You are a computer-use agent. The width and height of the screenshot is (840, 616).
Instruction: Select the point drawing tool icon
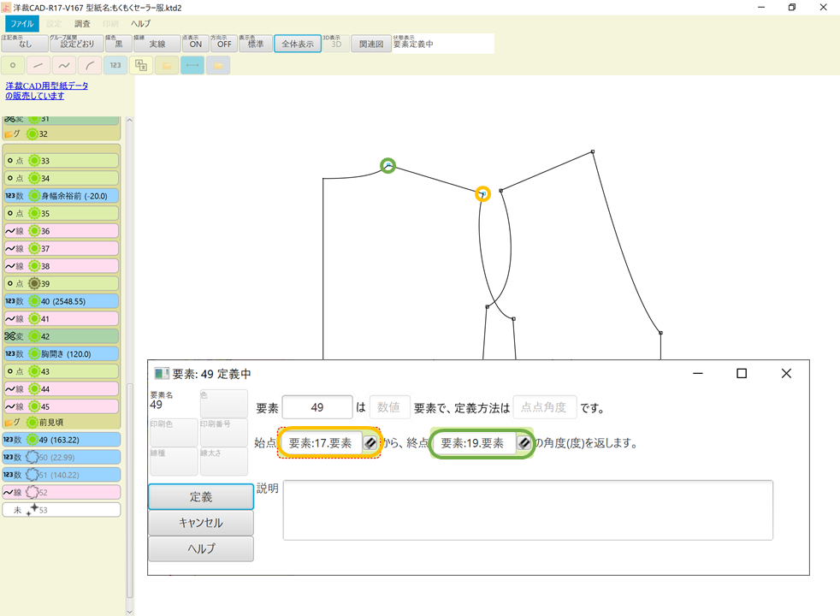[13, 65]
